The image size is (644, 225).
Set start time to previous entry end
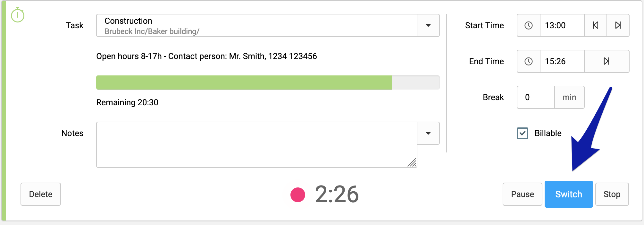click(596, 25)
